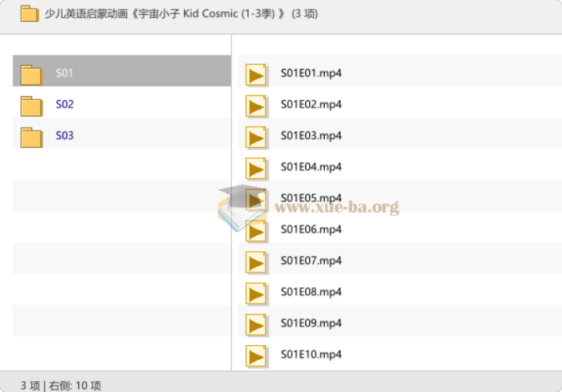The image size is (562, 392).
Task: Open the S03 folder label
Action: coord(64,136)
